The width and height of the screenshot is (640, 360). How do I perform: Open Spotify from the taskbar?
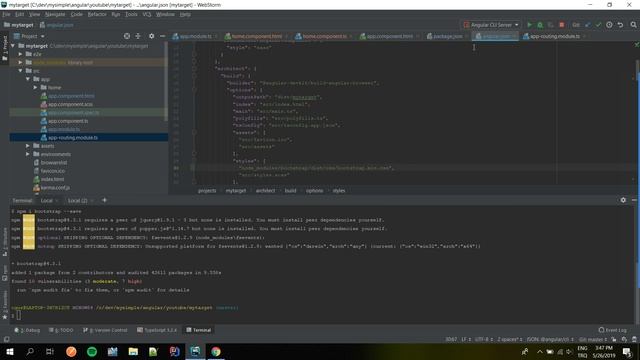92,351
